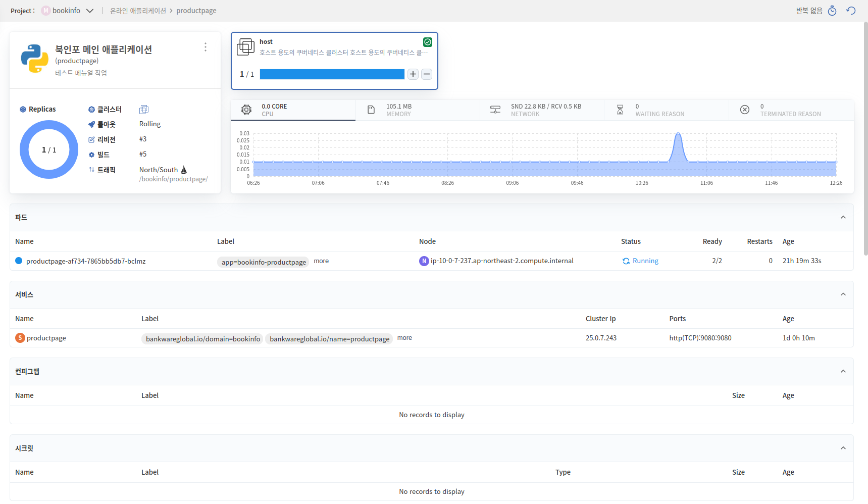
Task: Click the terminated X circle icon
Action: [745, 110]
